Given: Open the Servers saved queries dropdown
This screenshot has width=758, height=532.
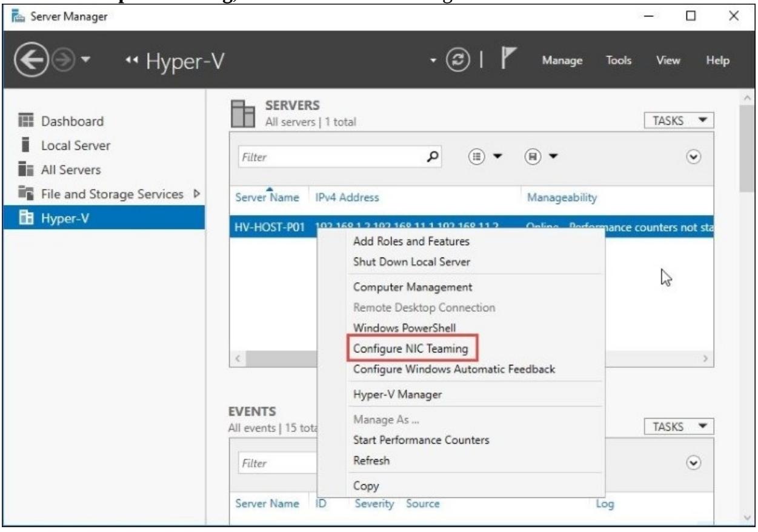Looking at the screenshot, I should (x=540, y=156).
